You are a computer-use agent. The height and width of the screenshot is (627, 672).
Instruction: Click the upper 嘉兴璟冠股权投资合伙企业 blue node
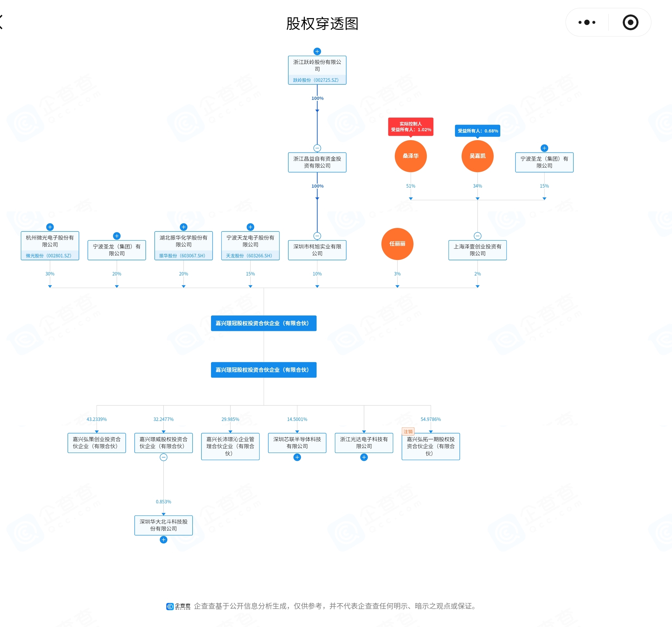(263, 323)
